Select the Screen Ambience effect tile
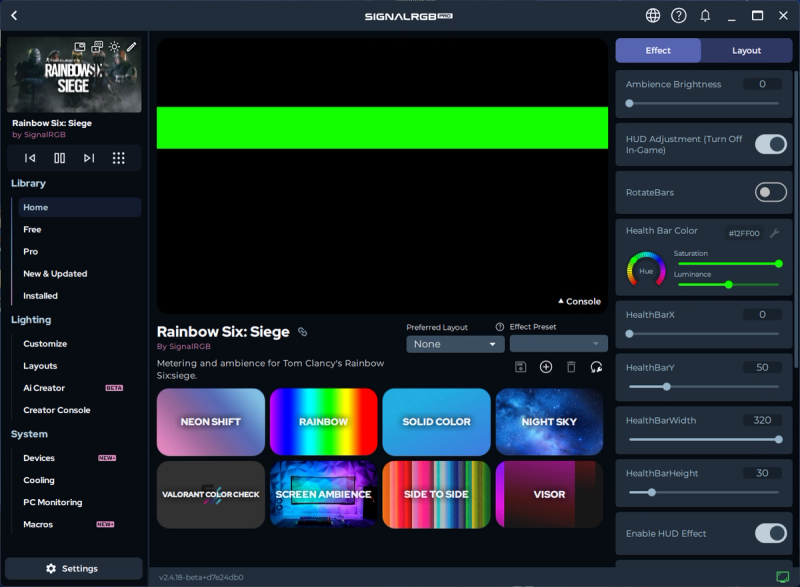Screen dimensions: 800x587 pos(323,494)
